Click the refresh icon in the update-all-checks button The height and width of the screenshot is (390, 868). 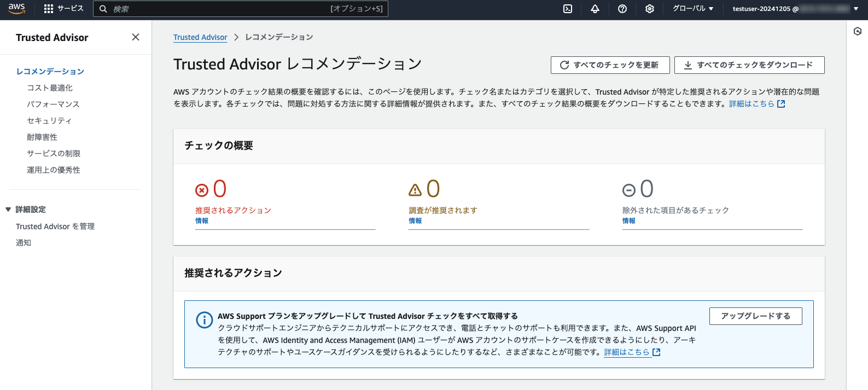point(564,65)
